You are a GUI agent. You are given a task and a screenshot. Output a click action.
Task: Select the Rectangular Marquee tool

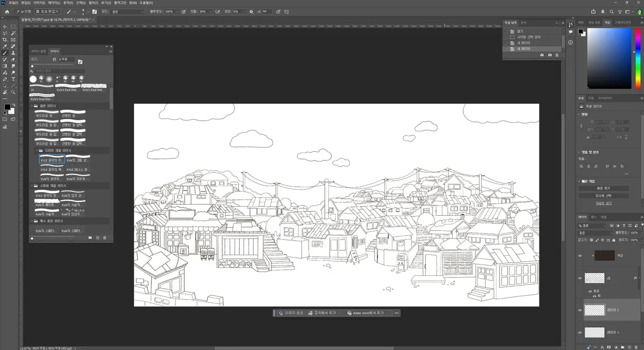pos(13,26)
